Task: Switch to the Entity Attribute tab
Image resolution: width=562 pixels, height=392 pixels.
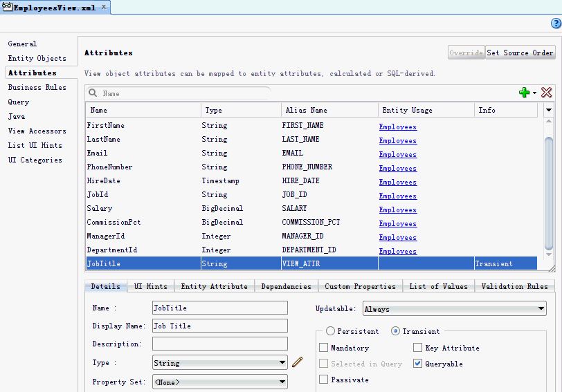Action: tap(215, 286)
